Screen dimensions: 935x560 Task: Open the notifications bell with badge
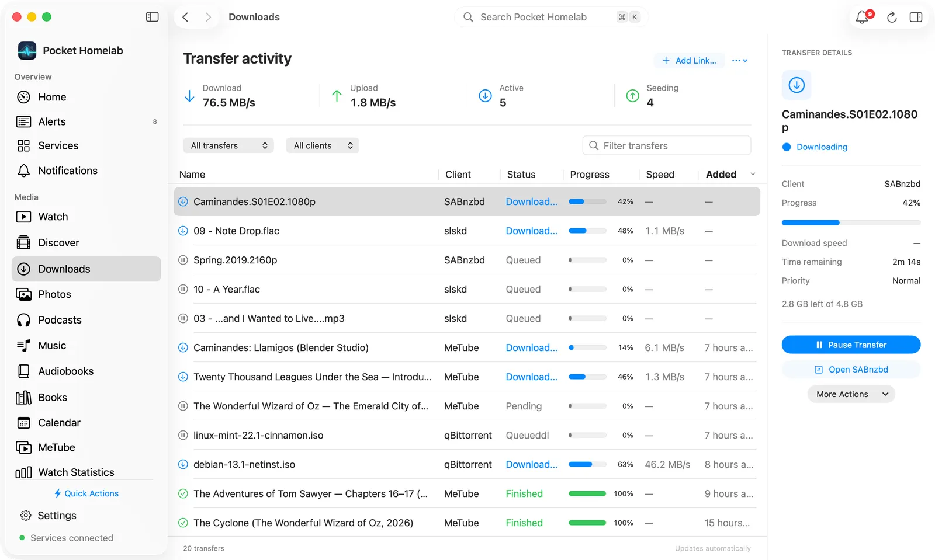[864, 16]
